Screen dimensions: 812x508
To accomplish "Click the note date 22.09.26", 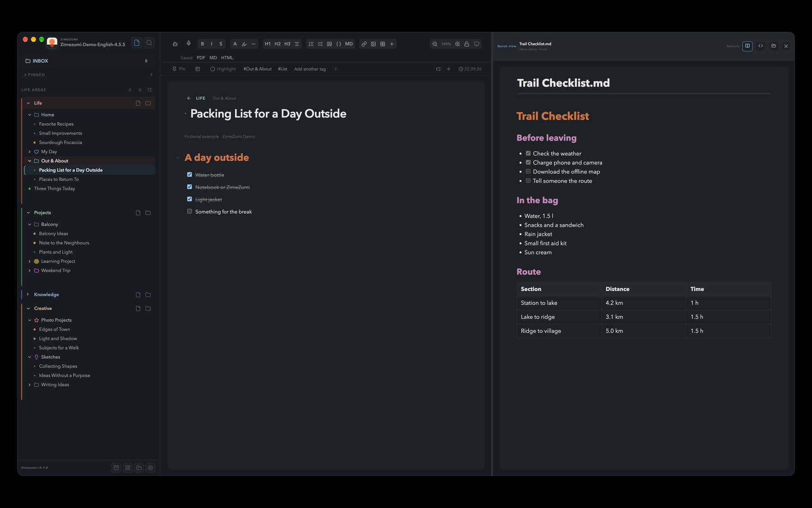I will pyautogui.click(x=470, y=69).
